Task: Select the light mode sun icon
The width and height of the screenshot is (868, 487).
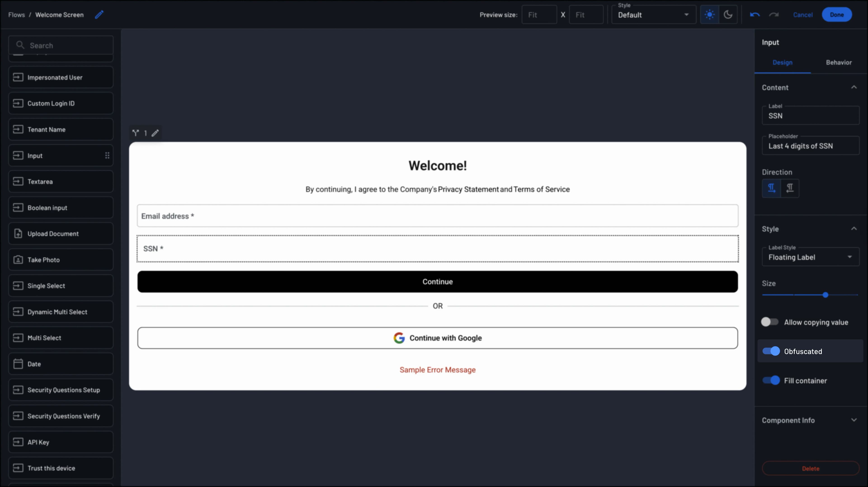Action: point(710,14)
